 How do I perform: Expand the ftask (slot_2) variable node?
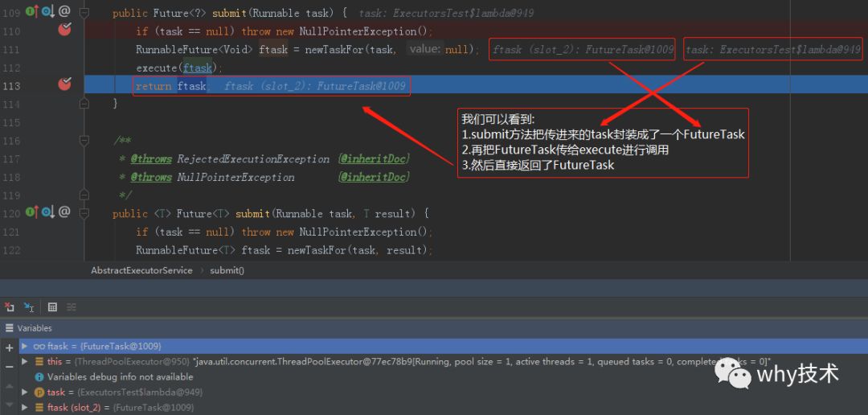(x=24, y=407)
